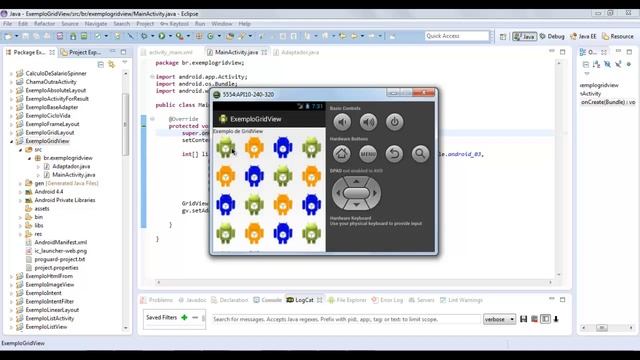Tap orange Android image in top row
Viewport: 640px width, 360px height.
point(254,147)
